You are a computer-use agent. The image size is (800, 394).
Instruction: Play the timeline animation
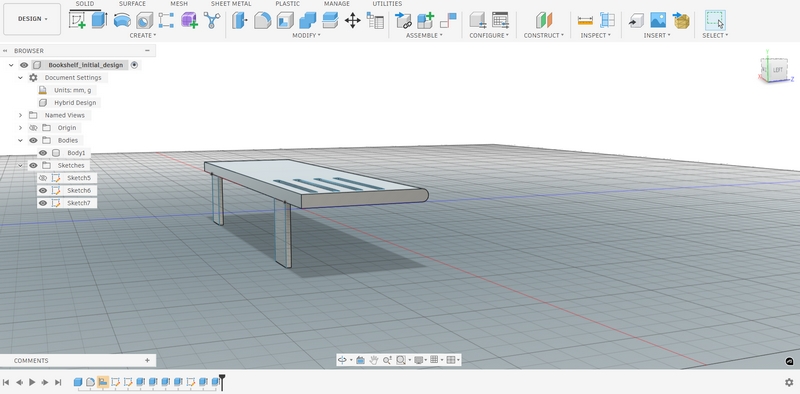32,382
